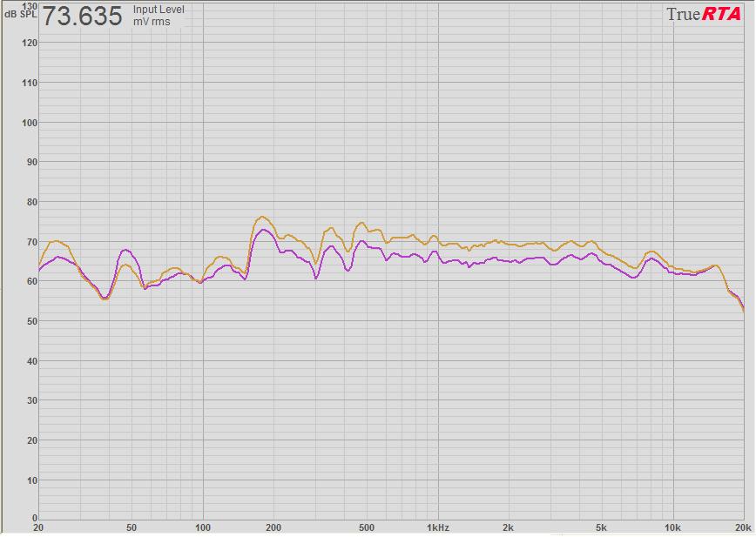Click the 200 Hz frequency label
The width and height of the screenshot is (756, 537).
273,527
